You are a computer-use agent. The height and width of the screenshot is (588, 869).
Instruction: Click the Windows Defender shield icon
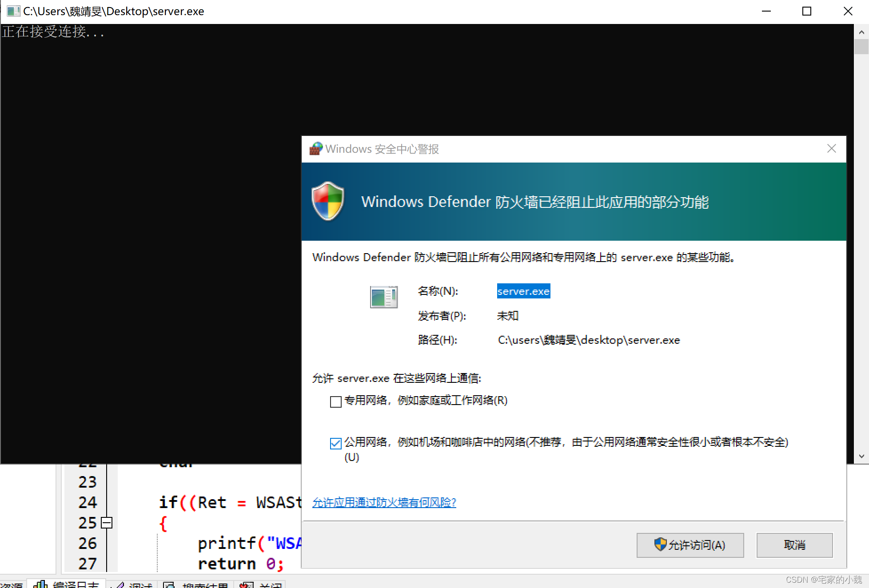point(328,201)
